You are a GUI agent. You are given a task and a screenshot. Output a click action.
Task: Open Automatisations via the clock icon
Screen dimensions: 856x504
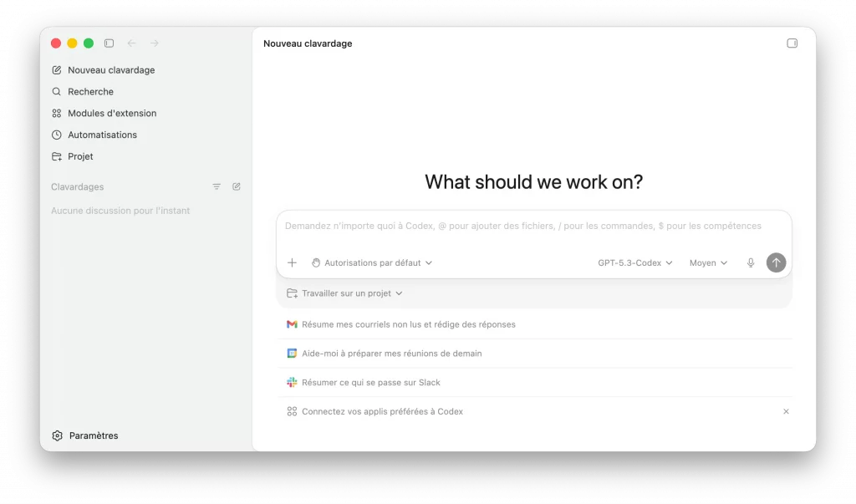tap(56, 135)
